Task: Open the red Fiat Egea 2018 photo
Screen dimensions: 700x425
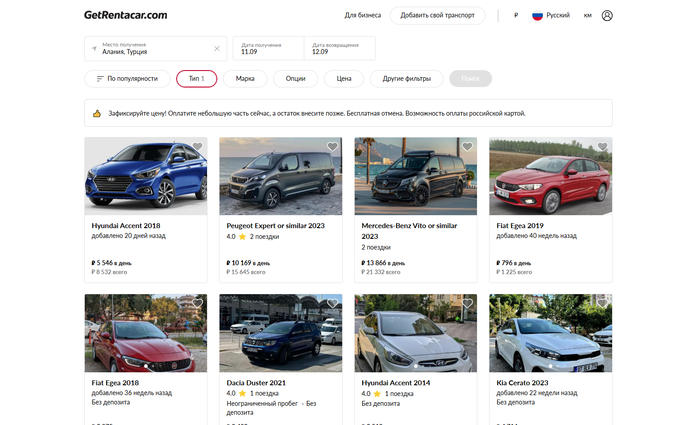Action: pyautogui.click(x=146, y=333)
